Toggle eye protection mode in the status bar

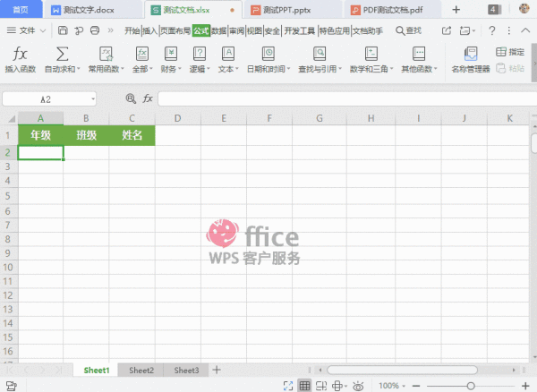358,386
